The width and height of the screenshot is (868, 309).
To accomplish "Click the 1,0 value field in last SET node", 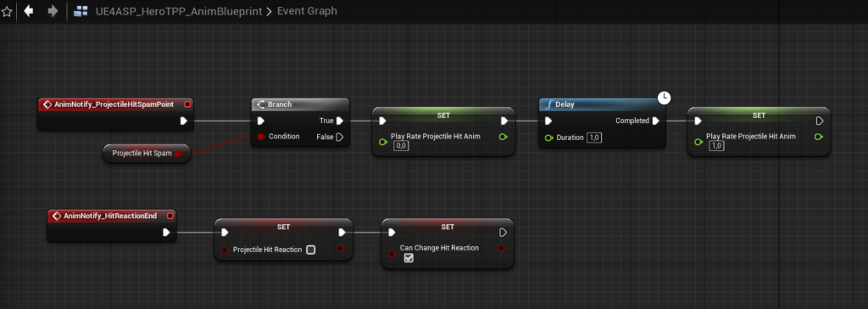I will pos(716,146).
